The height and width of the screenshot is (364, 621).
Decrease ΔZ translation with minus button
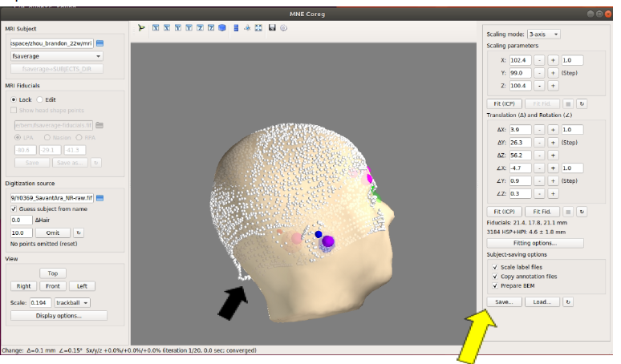[539, 155]
